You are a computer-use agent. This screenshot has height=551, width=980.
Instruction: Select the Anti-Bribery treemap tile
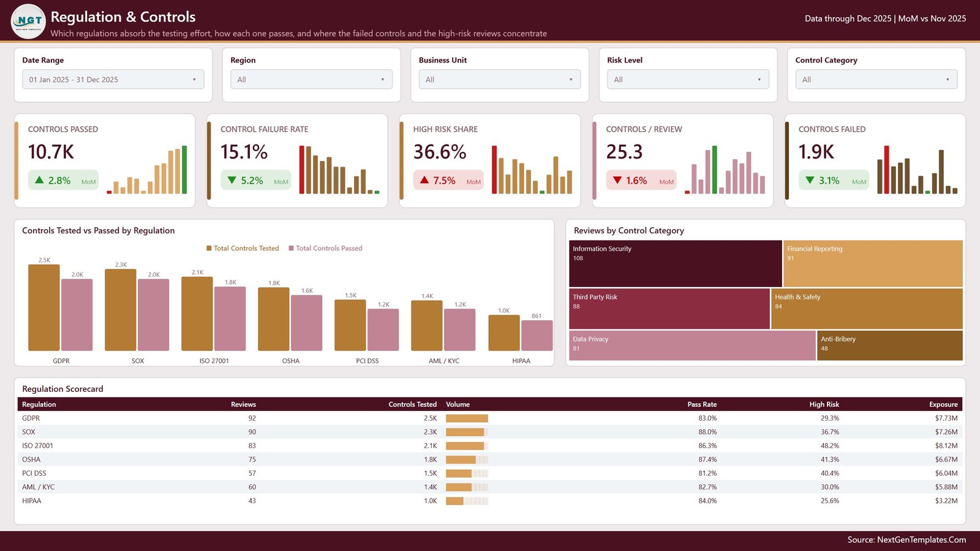pyautogui.click(x=890, y=345)
